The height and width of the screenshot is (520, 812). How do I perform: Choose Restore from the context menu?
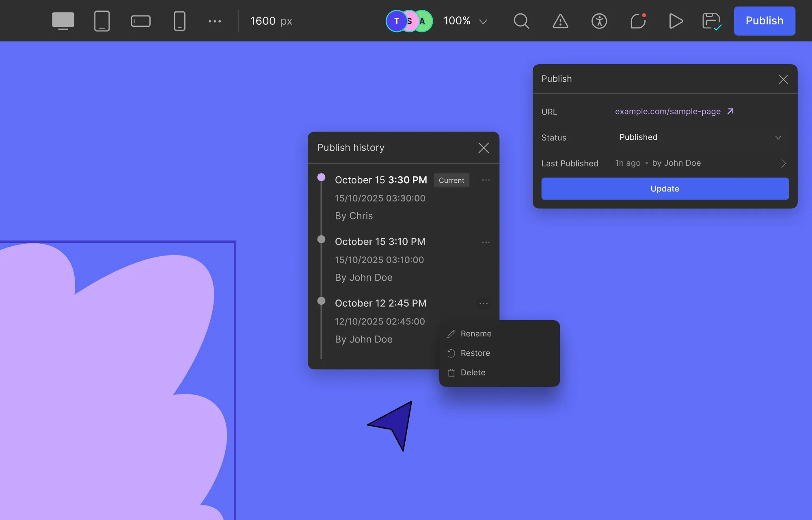tap(475, 353)
